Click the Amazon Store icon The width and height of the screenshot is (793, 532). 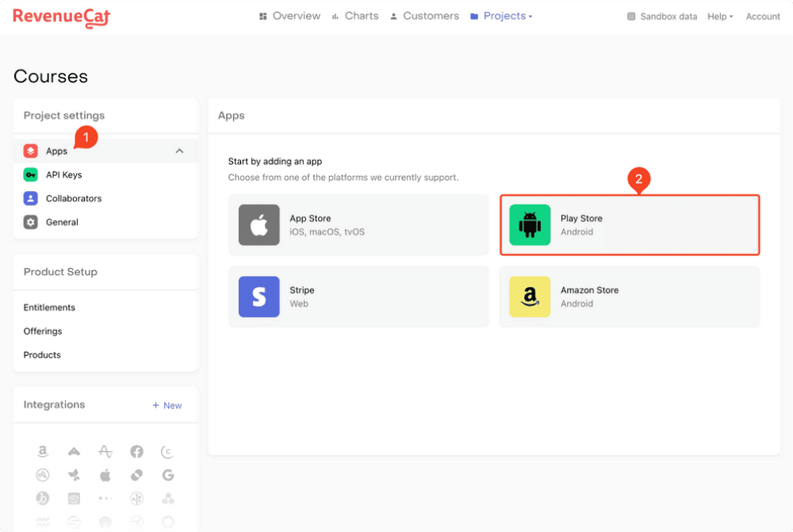pyautogui.click(x=530, y=297)
